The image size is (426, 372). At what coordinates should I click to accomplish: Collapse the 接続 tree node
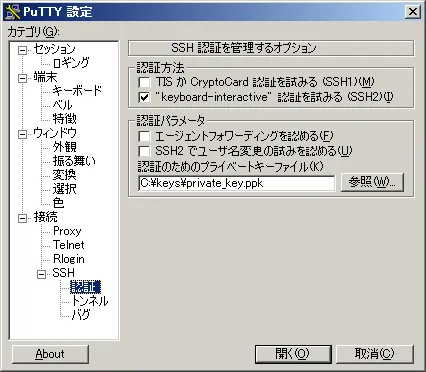(x=22, y=218)
